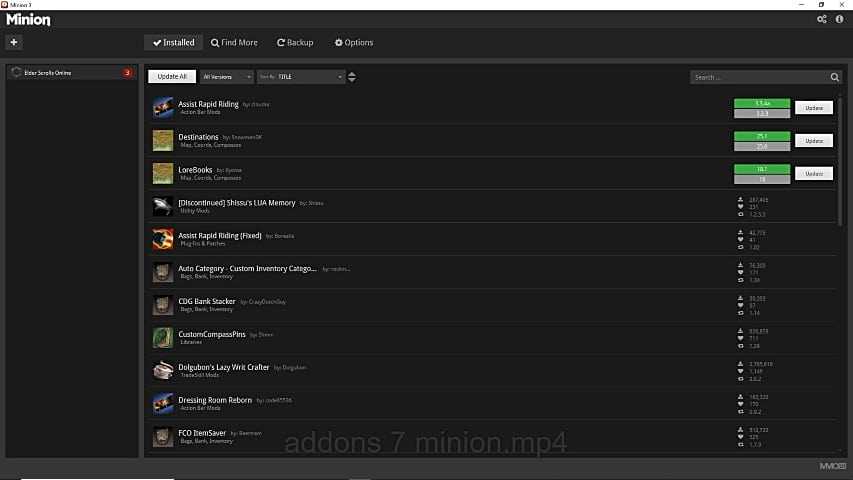The height and width of the screenshot is (480, 853).
Task: Click the CustomCompassPins addon icon
Action: 162,338
